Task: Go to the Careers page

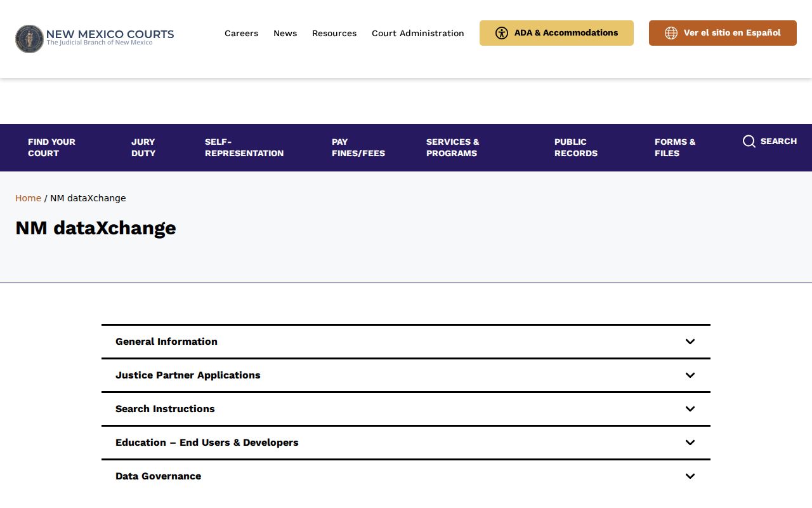Action: tap(241, 33)
